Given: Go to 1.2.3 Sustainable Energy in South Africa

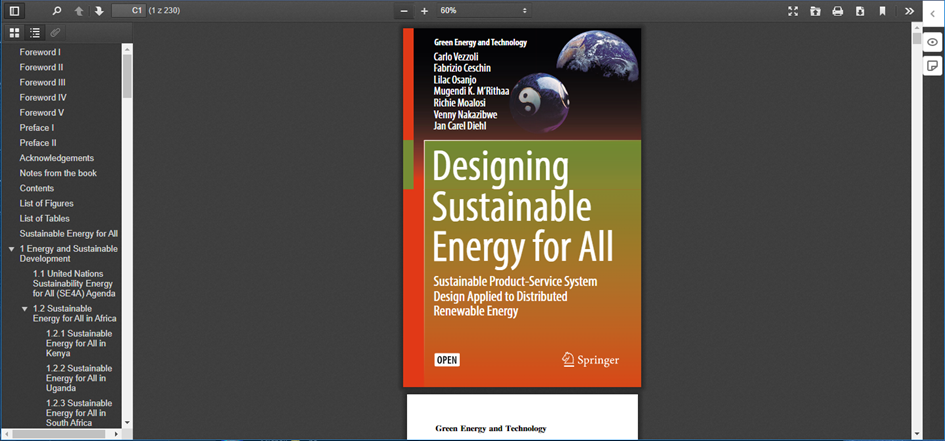Looking at the screenshot, I should [79, 413].
